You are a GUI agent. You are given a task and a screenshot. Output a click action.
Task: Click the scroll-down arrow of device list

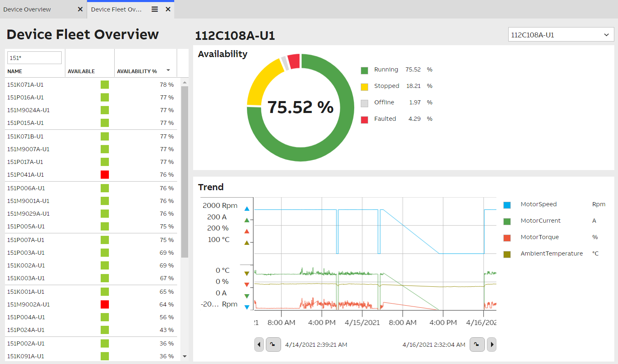[184, 356]
